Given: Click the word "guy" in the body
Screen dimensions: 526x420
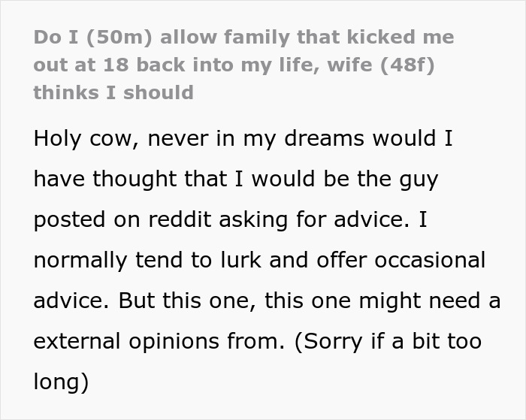Looking at the screenshot, I should [x=417, y=180].
